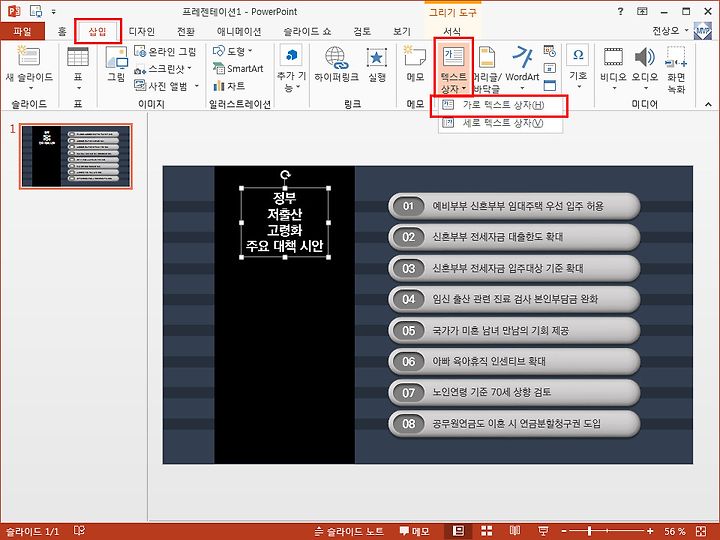The image size is (720, 540).
Task: Switch to the View (보기) tab
Action: (x=402, y=31)
